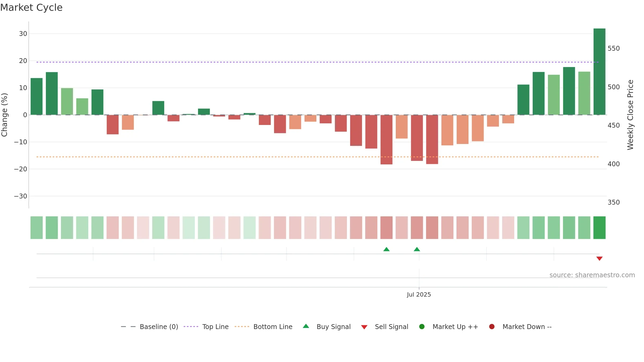Toggle the Sell Signal legend entry
The width and height of the screenshot is (644, 362).
pyautogui.click(x=385, y=327)
